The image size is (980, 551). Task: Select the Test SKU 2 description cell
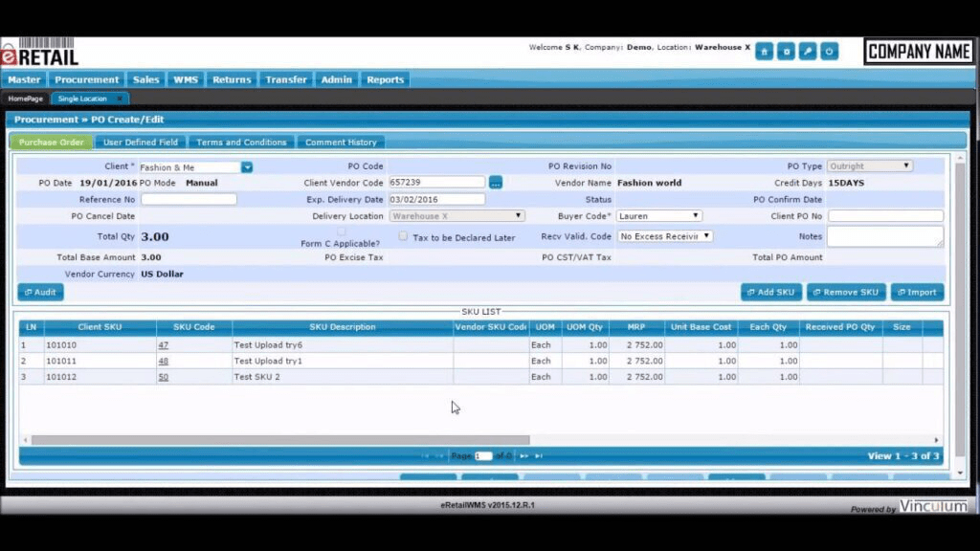(343, 377)
